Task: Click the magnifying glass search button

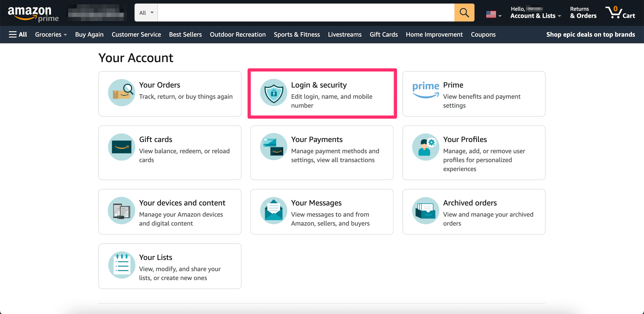Action: [x=464, y=13]
